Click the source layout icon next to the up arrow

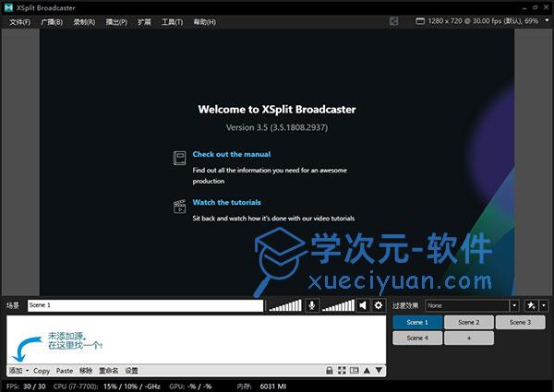[x=354, y=370]
